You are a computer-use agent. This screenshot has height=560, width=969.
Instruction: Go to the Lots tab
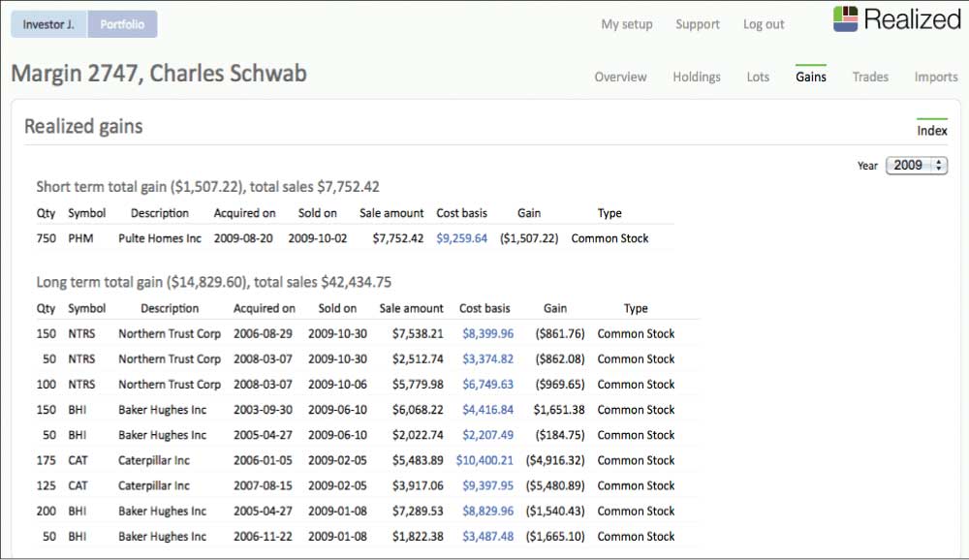758,77
